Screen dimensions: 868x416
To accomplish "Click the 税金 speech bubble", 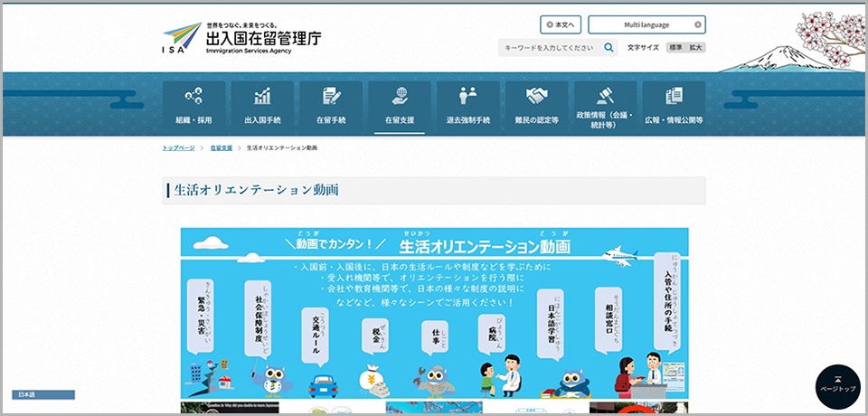I will tap(375, 336).
